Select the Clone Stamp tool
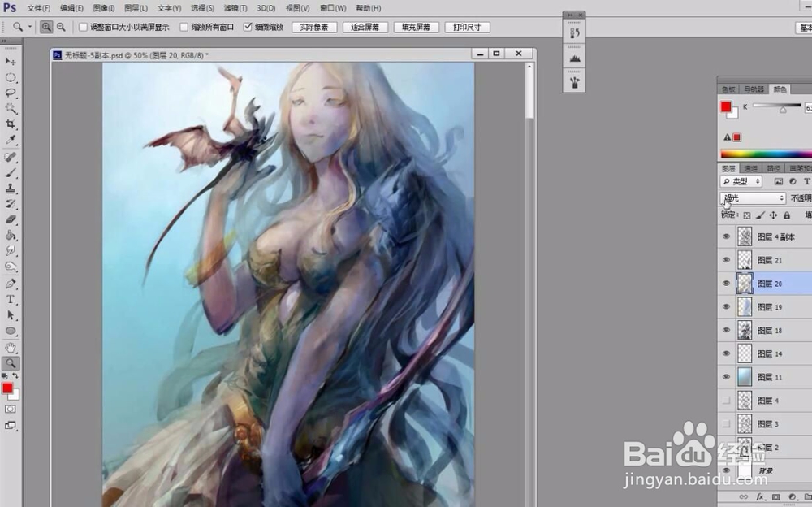The width and height of the screenshot is (812, 507). (x=11, y=188)
